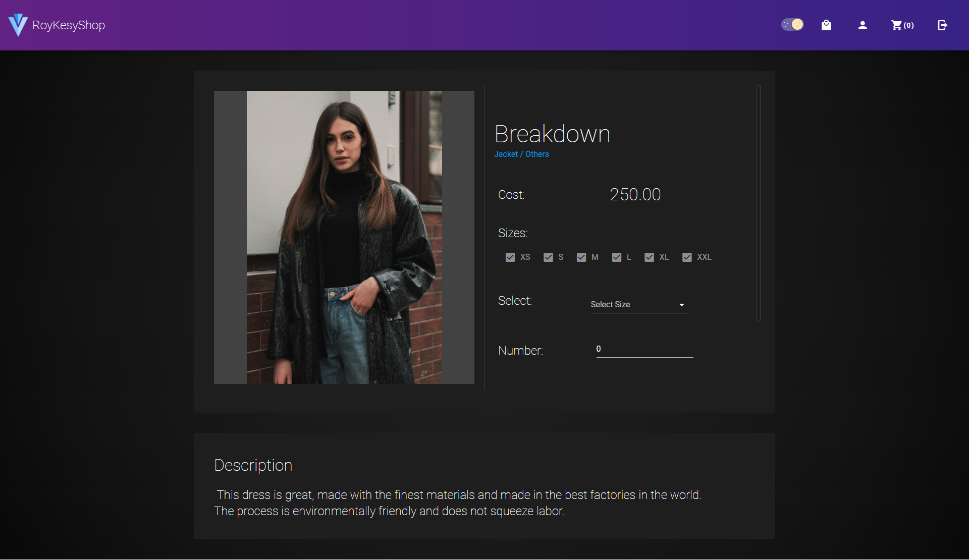Uncheck the XXL size checkbox
This screenshot has height=560, width=969.
click(x=687, y=257)
